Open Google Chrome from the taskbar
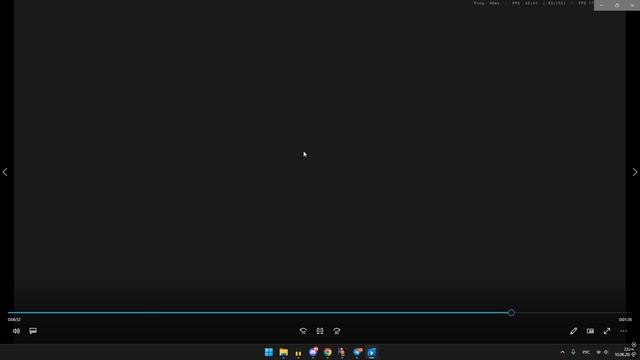Image resolution: width=640 pixels, height=360 pixels. (328, 352)
